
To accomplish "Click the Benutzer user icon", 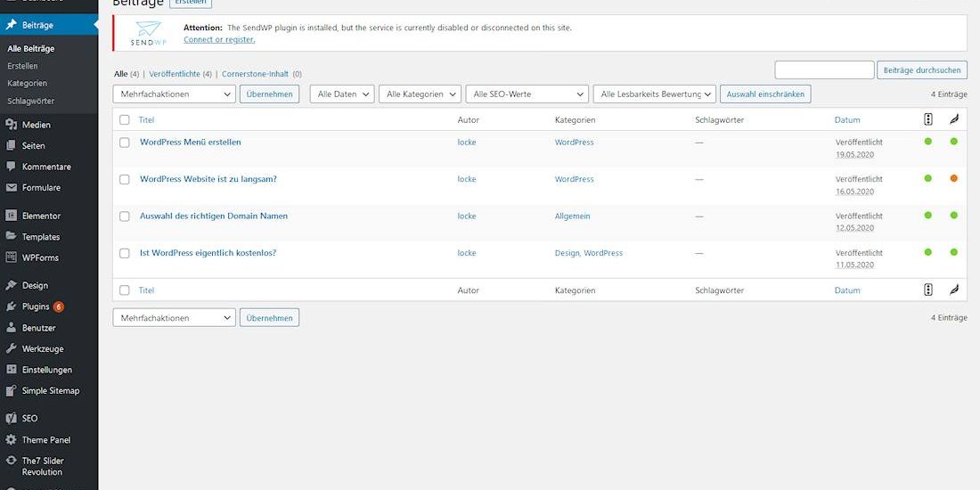I will pyautogui.click(x=11, y=328).
